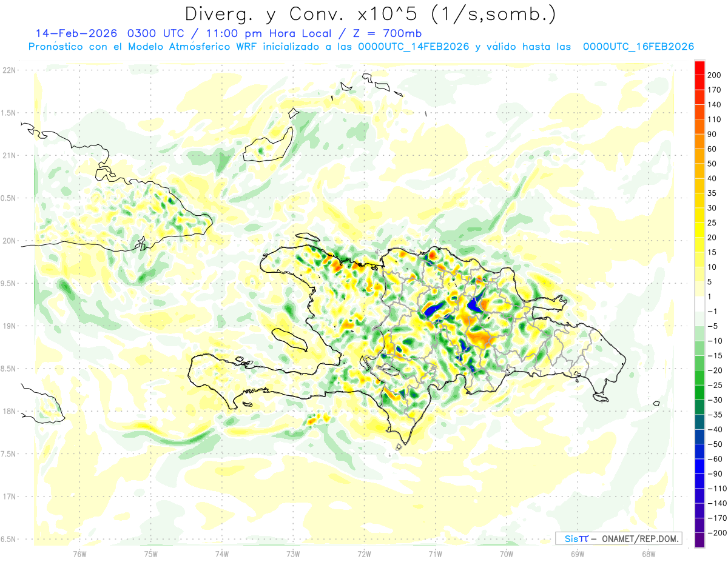Screen dimensions: 728x562
Task: Click the '0000UTC_16FEB2026' valid-until time
Action: pyautogui.click(x=638, y=47)
